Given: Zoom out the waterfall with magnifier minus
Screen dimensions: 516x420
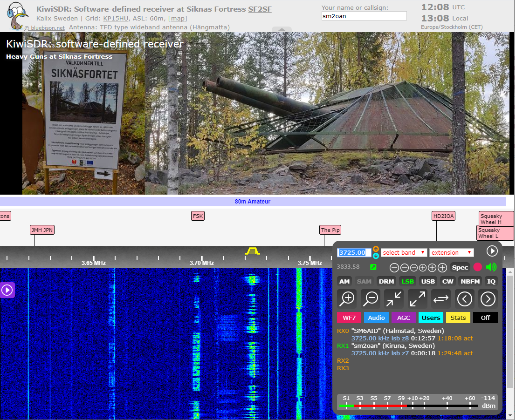Looking at the screenshot, I should [371, 299].
